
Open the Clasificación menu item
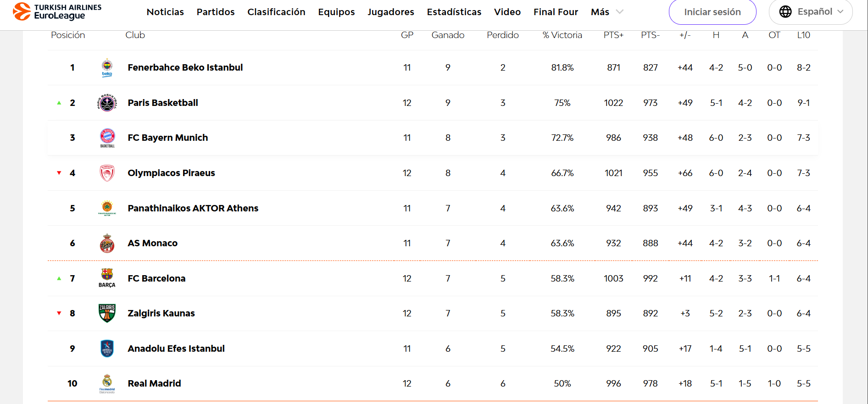276,12
